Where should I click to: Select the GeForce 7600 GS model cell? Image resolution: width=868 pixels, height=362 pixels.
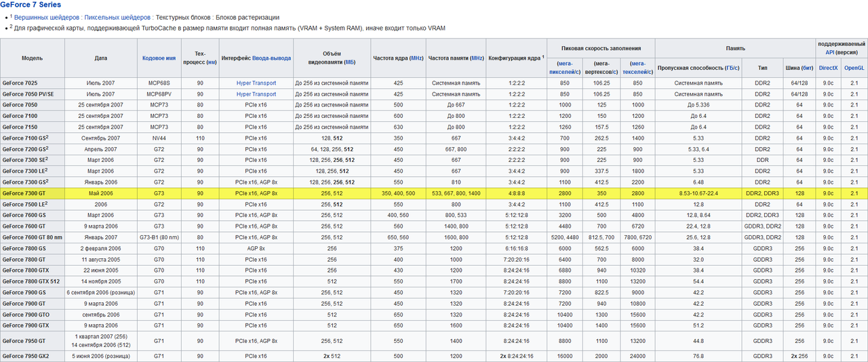click(33, 215)
